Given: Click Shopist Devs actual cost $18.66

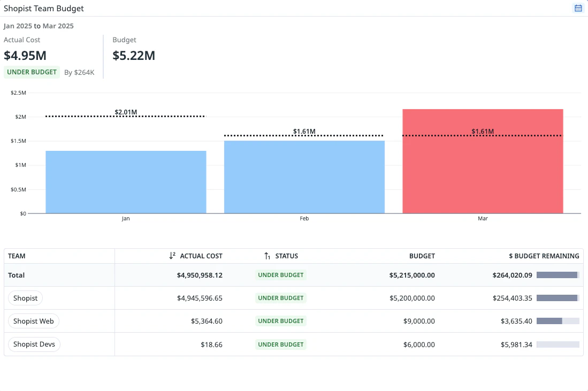Looking at the screenshot, I should click(x=211, y=344).
